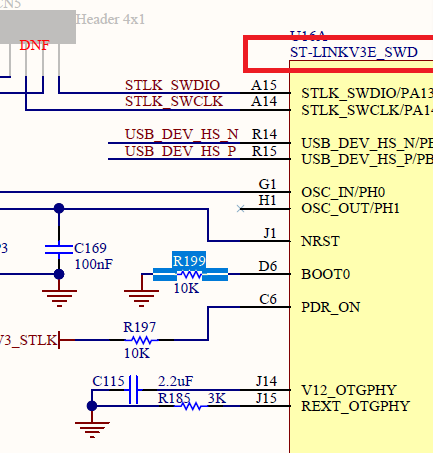
Task: Click the 3K value text
Action: point(217,398)
